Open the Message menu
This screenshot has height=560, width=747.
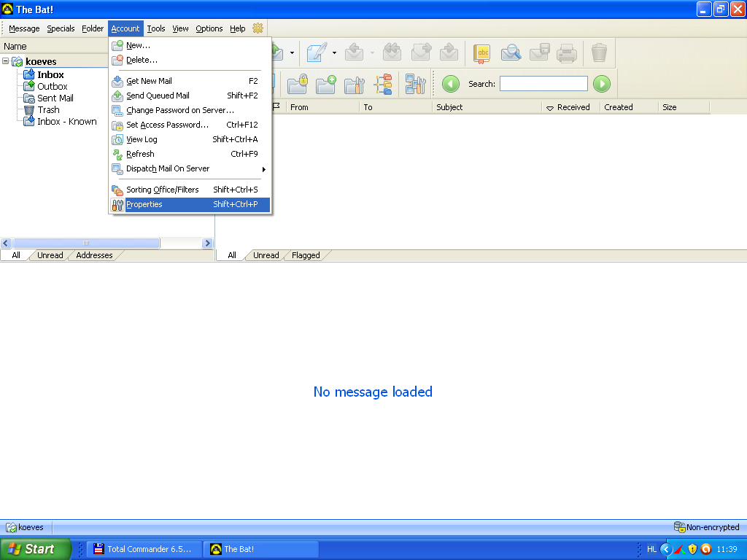tap(24, 28)
